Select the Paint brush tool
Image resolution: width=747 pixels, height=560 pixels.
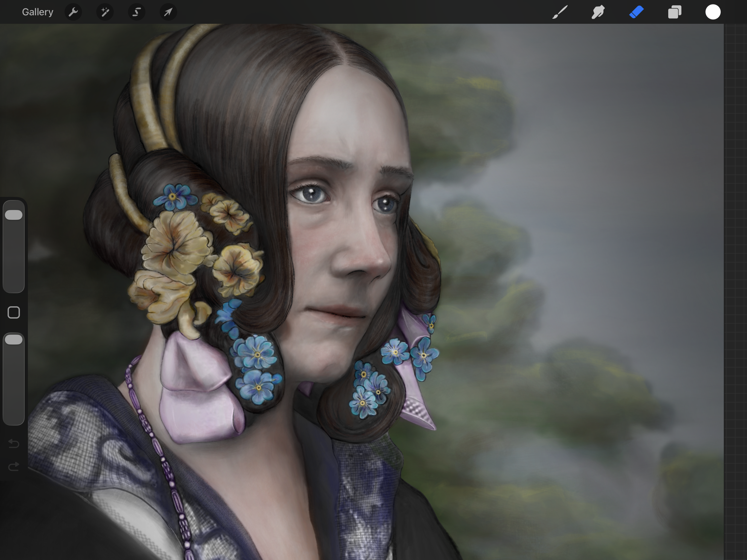click(560, 12)
